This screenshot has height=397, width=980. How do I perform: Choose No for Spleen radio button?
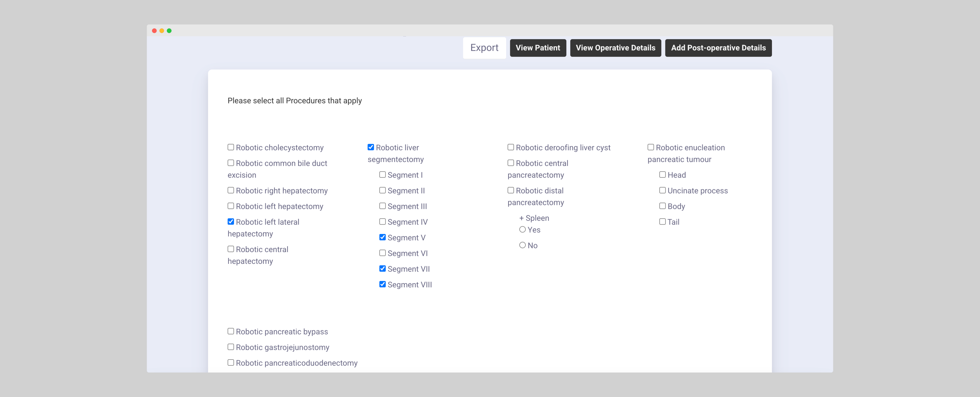522,245
